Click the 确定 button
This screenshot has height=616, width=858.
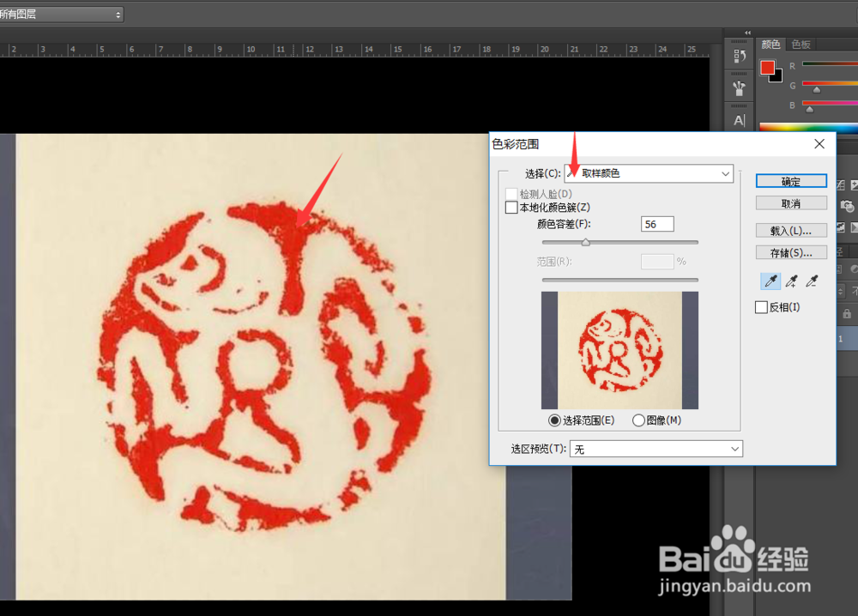(791, 181)
